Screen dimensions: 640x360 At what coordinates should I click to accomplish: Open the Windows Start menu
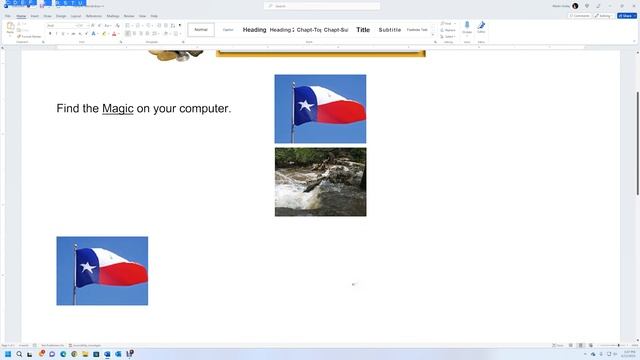tap(8, 354)
